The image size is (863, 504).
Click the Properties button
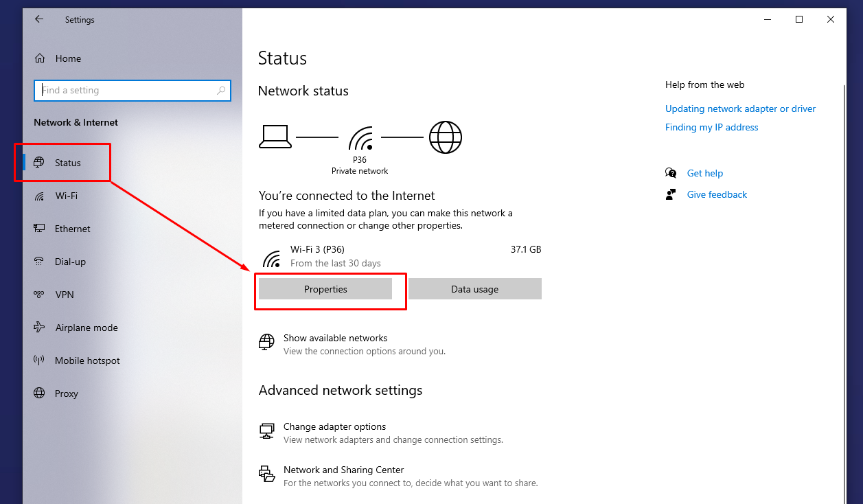[325, 290]
